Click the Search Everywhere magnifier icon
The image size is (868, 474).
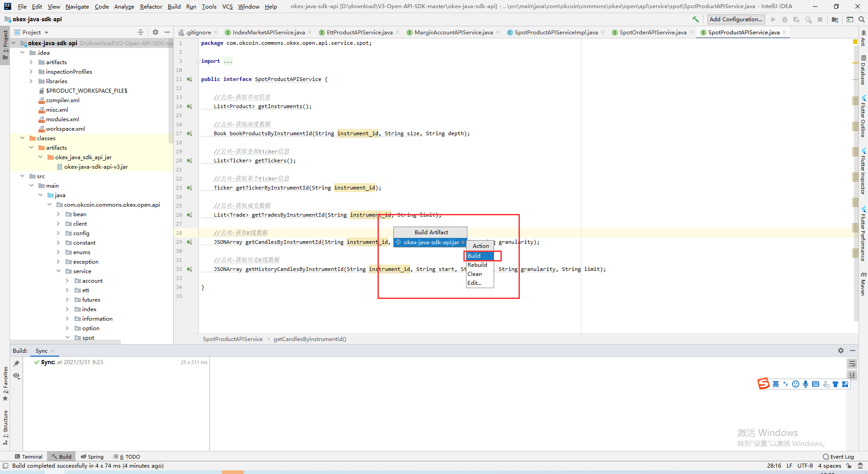862,19
